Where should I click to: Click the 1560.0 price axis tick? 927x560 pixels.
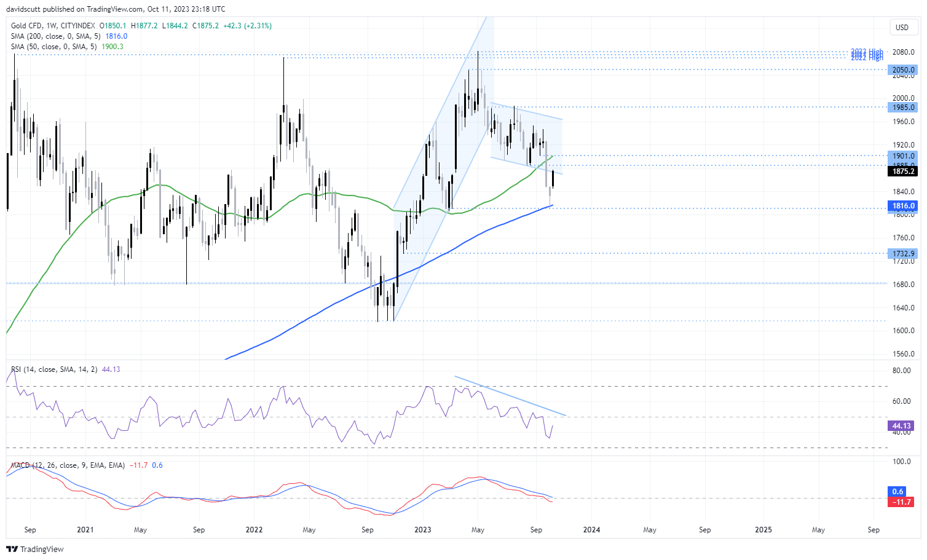click(x=904, y=354)
